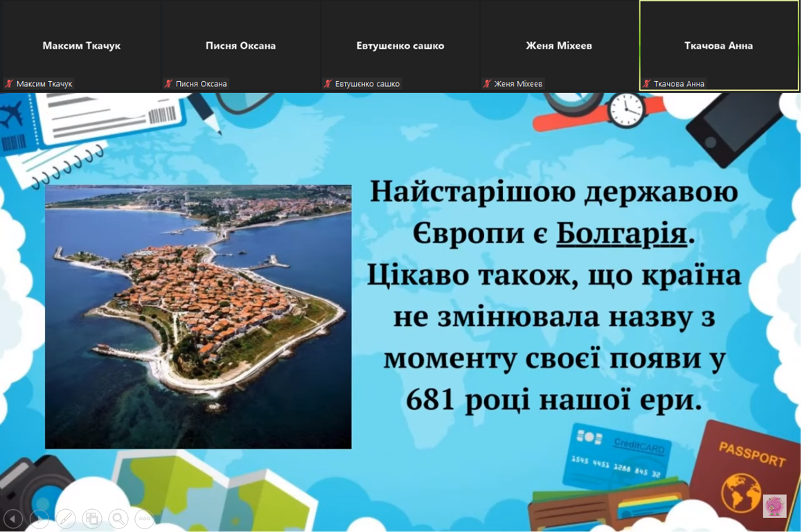The image size is (802, 532).
Task: Click the slide text line 'Найстарішою державою'
Action: tap(554, 192)
